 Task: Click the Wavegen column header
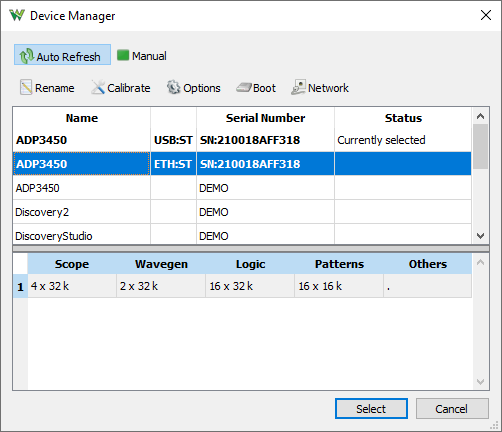[161, 264]
